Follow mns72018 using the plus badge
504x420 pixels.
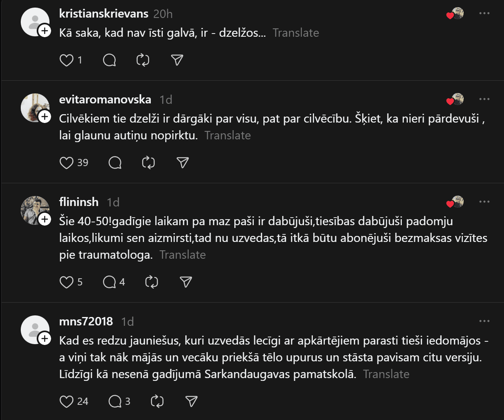[45, 339]
